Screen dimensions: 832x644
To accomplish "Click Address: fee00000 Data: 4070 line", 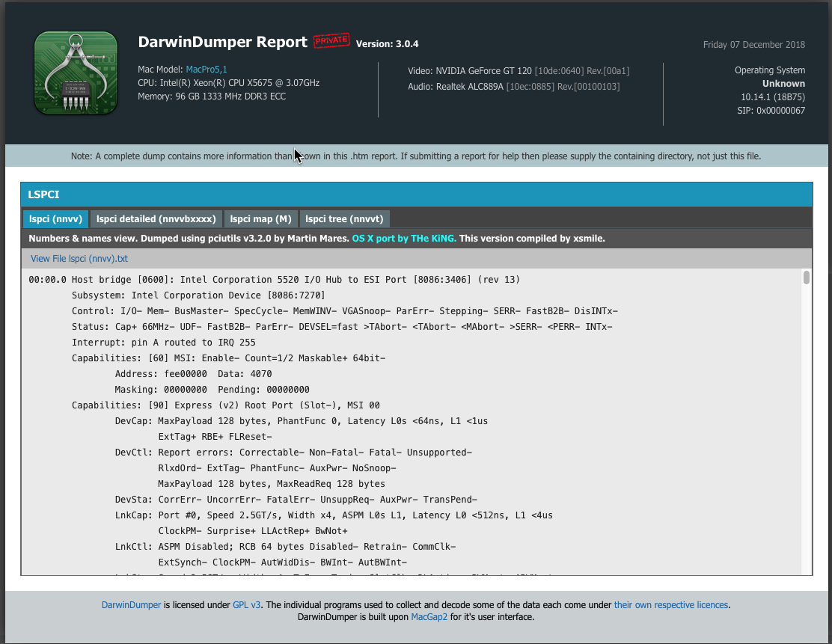I will point(194,374).
